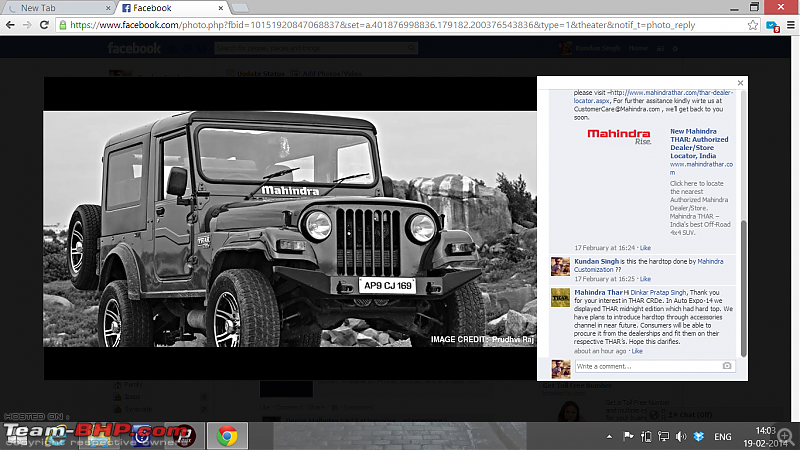Open Home in Facebook header

pyautogui.click(x=638, y=48)
